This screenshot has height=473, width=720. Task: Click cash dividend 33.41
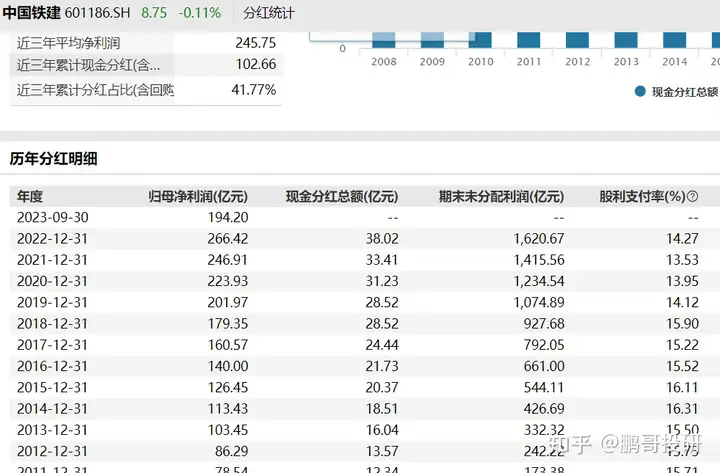(x=382, y=260)
